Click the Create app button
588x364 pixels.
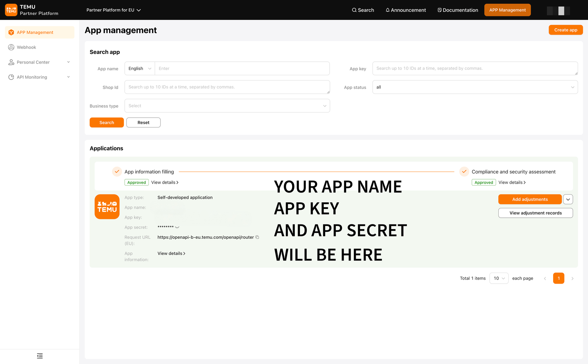566,30
